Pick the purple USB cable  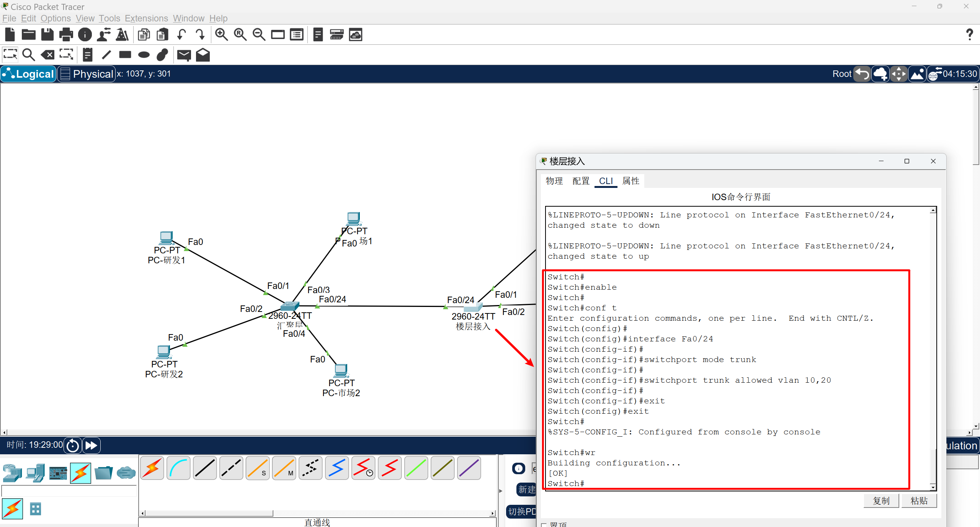click(469, 468)
